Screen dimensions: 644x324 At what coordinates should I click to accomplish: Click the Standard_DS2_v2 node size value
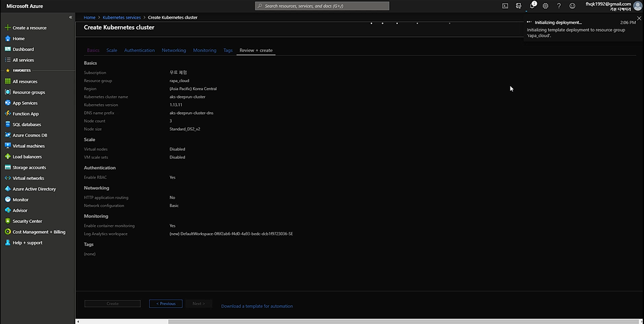[185, 129]
